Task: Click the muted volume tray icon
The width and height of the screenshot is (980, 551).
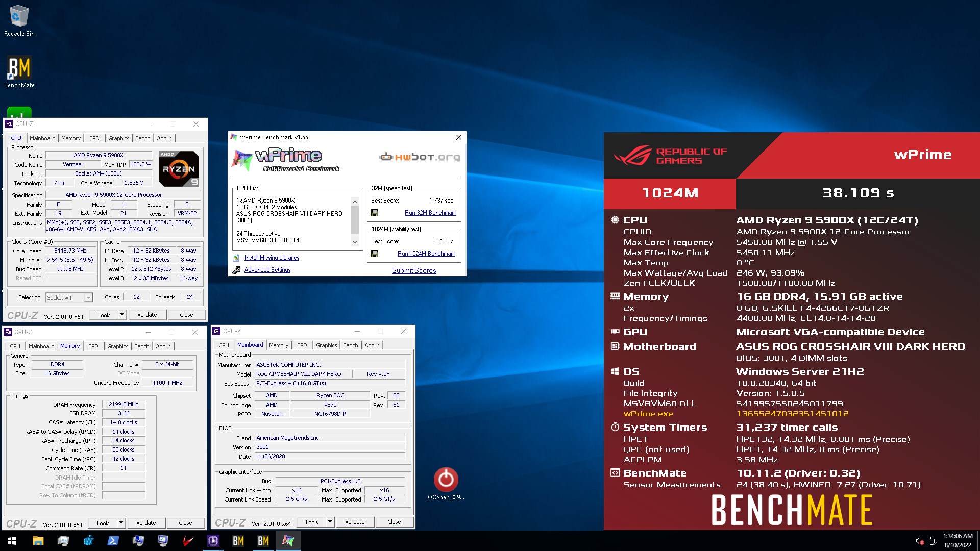Action: coord(919,541)
